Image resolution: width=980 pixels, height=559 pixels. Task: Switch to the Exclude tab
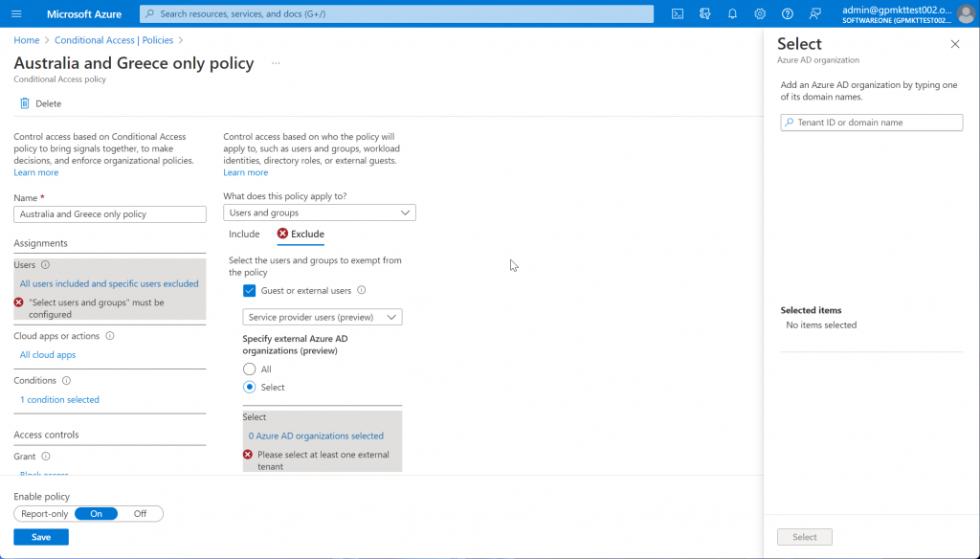[301, 234]
